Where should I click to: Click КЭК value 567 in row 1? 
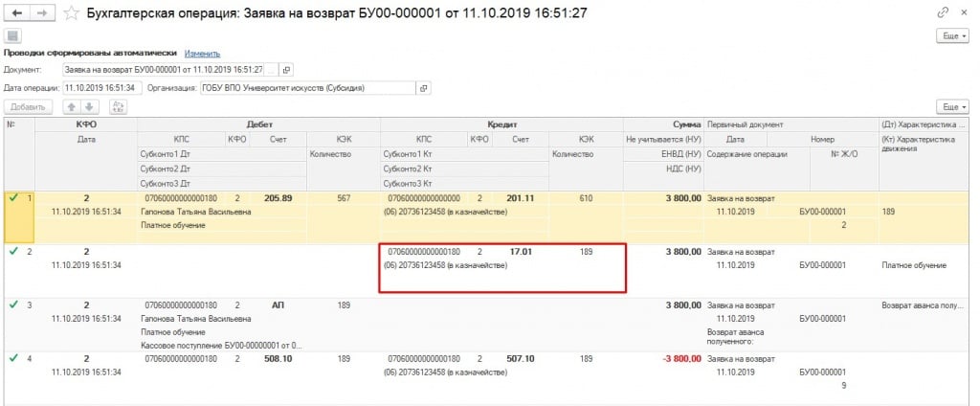click(344, 198)
